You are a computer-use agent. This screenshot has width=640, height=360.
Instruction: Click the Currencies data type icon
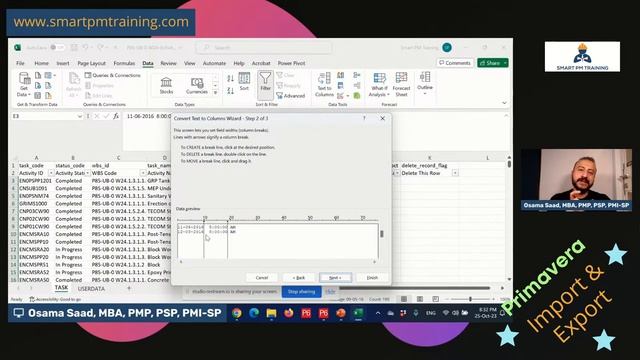click(197, 85)
